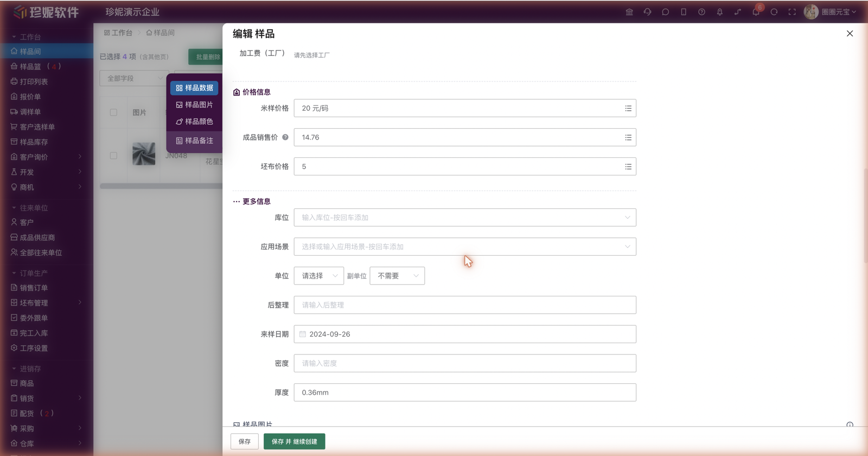The height and width of the screenshot is (456, 868).
Task: Click the alarm bell icon beside help
Action: [720, 12]
